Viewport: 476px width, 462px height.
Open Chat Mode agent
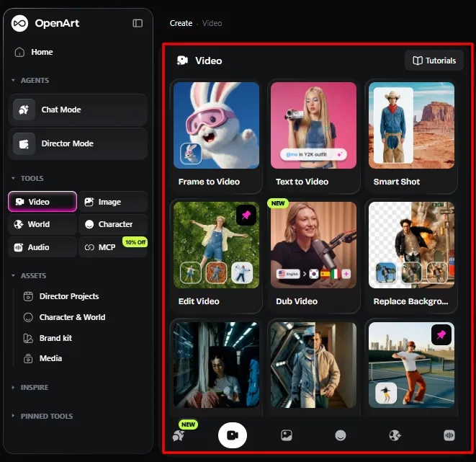[78, 110]
